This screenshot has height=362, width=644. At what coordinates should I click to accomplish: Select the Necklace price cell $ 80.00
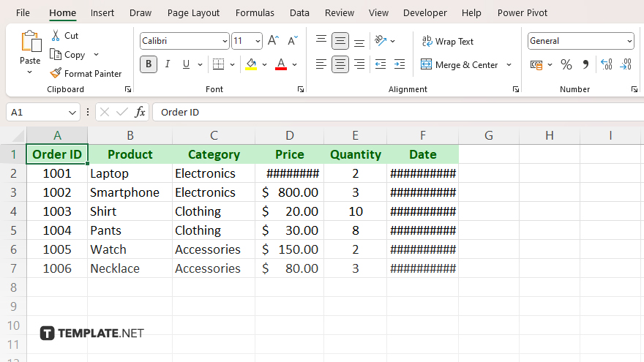coord(290,268)
